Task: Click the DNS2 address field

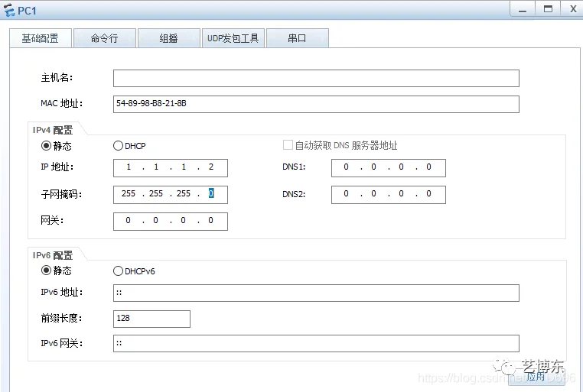Action: tap(389, 195)
